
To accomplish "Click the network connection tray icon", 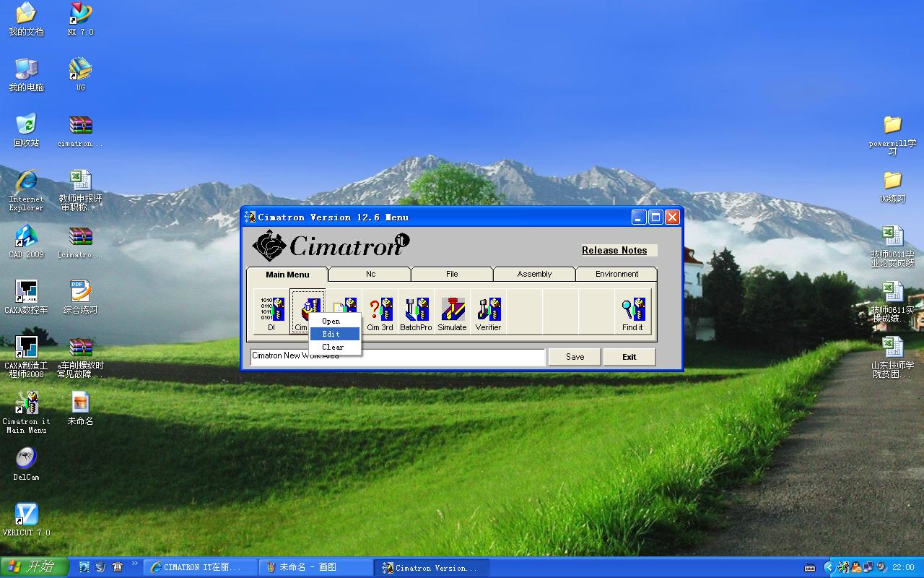I will 868,567.
